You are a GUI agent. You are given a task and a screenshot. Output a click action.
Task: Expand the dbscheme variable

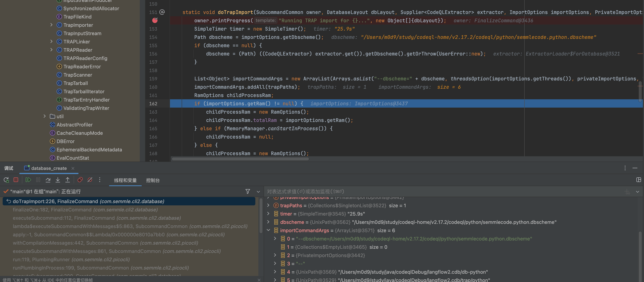click(268, 222)
